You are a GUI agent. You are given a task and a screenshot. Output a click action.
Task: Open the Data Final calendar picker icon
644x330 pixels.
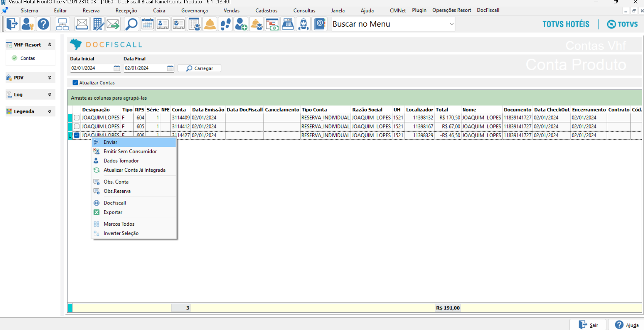170,68
